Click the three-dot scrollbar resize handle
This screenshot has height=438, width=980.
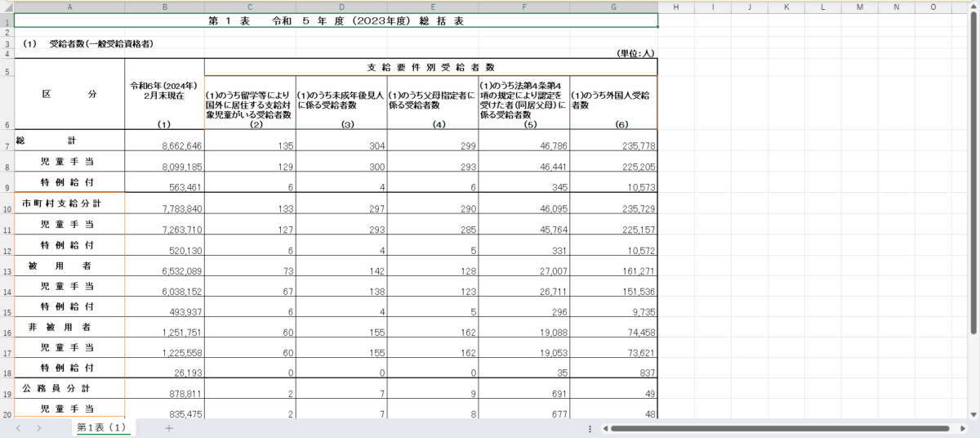[590, 428]
